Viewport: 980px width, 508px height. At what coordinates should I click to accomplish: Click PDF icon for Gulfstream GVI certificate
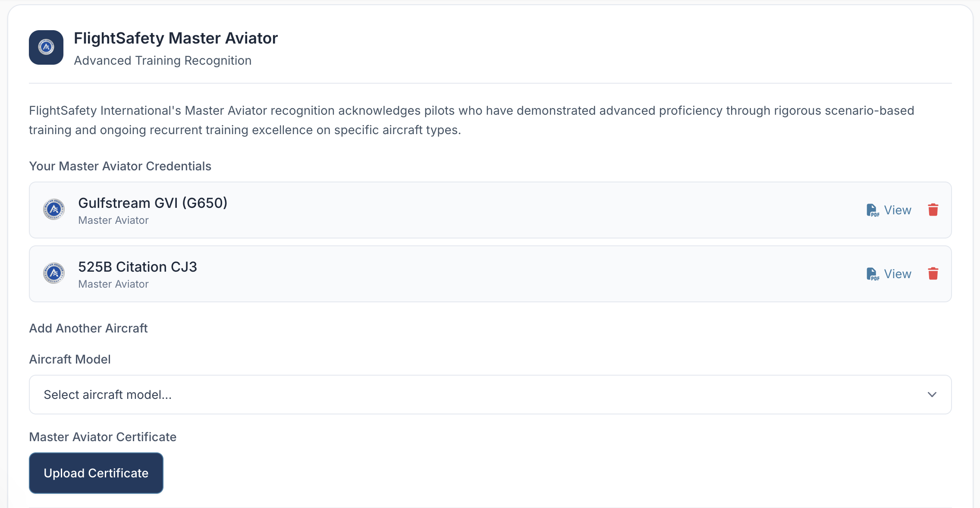[x=873, y=210]
